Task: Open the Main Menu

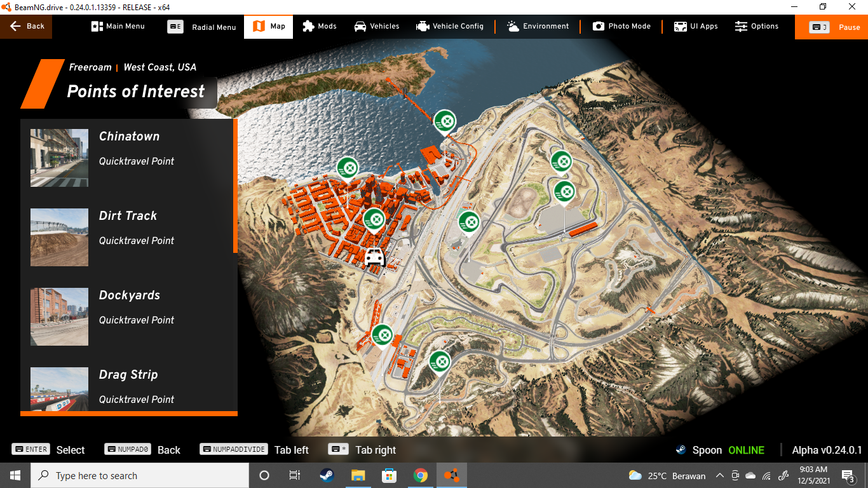Action: point(118,26)
